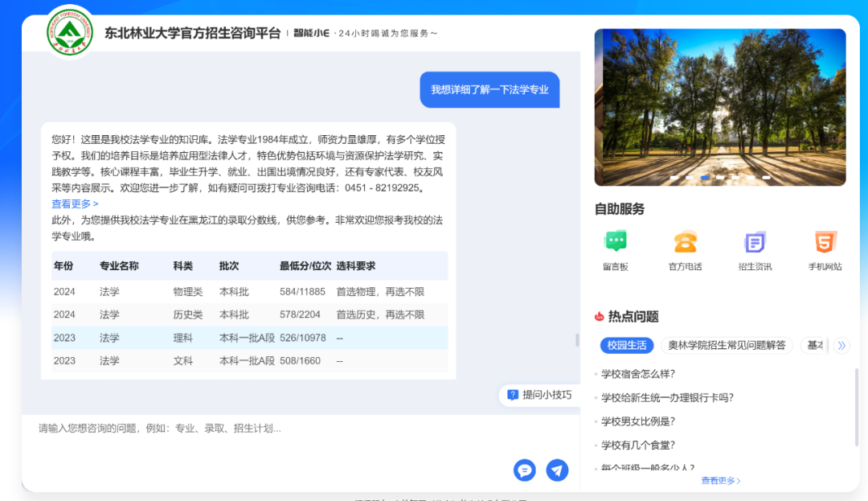The height and width of the screenshot is (501, 868).
Task: Select the active carousel dot on banner
Action: [705, 178]
